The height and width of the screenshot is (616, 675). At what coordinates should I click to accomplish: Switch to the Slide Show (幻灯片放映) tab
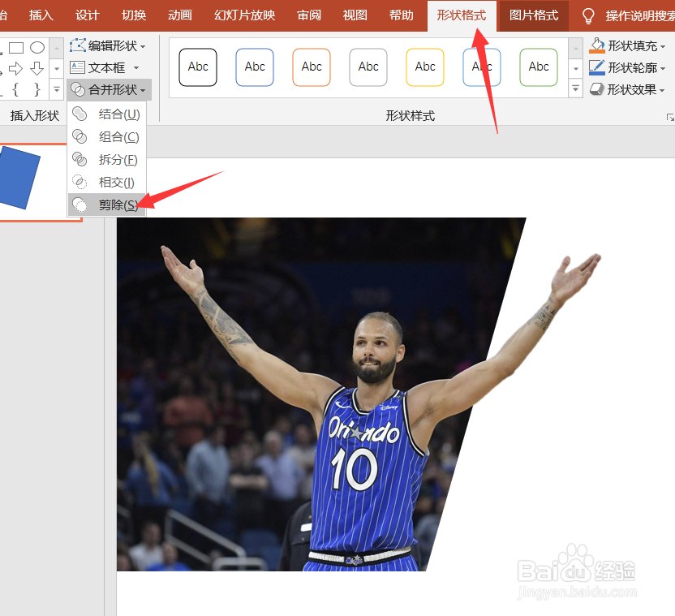244,15
